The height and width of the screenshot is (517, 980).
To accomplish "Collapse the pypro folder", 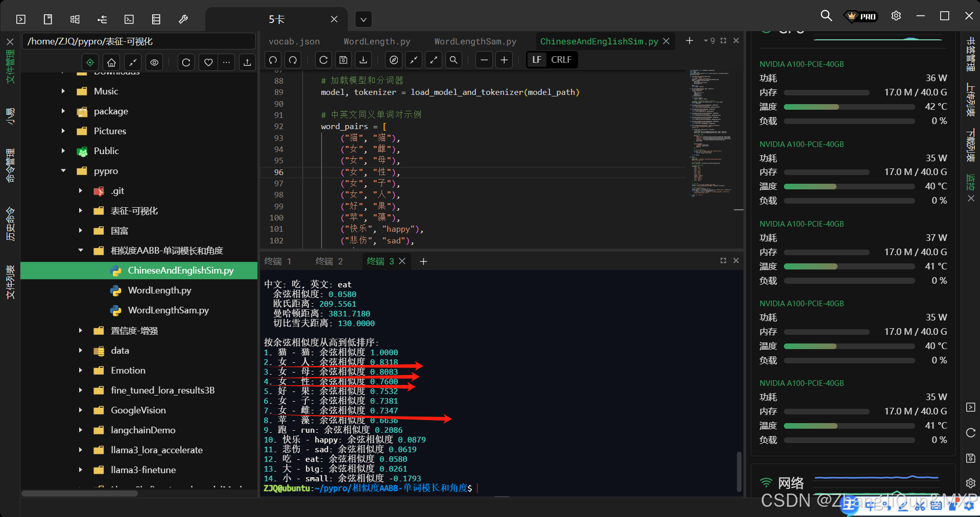I will [x=63, y=171].
